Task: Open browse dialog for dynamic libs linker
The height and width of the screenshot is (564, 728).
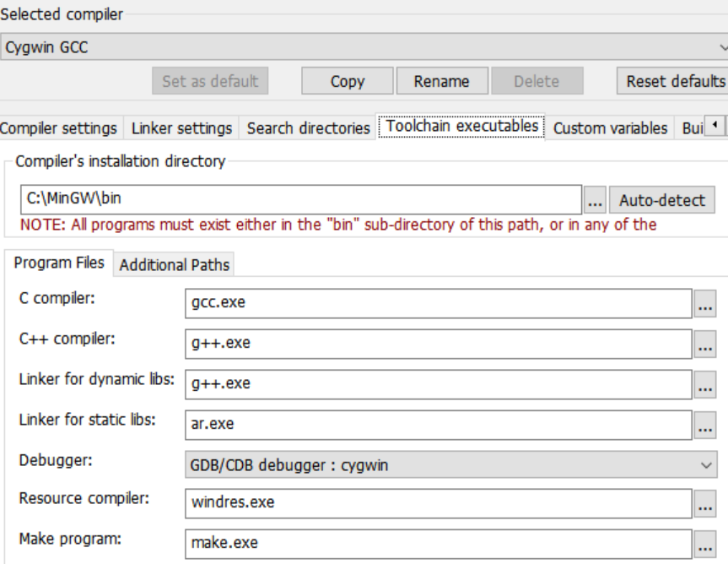Action: [x=704, y=383]
